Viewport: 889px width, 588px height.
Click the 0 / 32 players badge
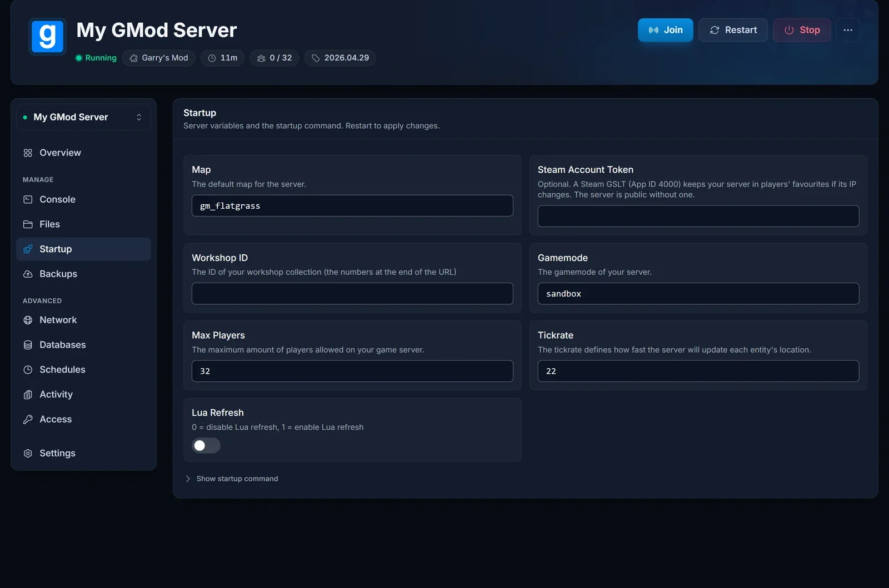(x=274, y=58)
